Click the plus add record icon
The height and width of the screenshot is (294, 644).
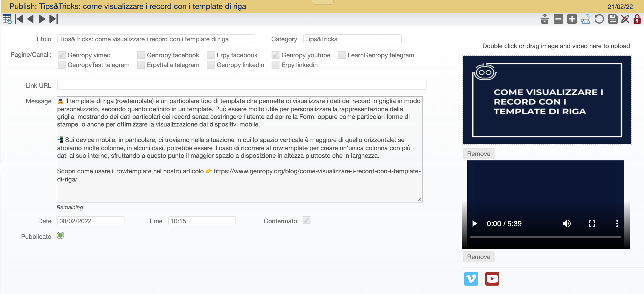pyautogui.click(x=572, y=19)
